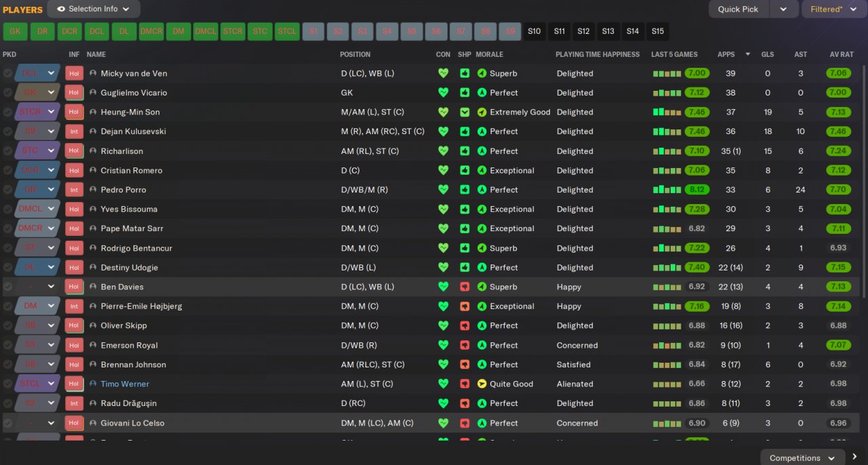Click Guglielmo Vicario's condition heart icon

pos(443,93)
